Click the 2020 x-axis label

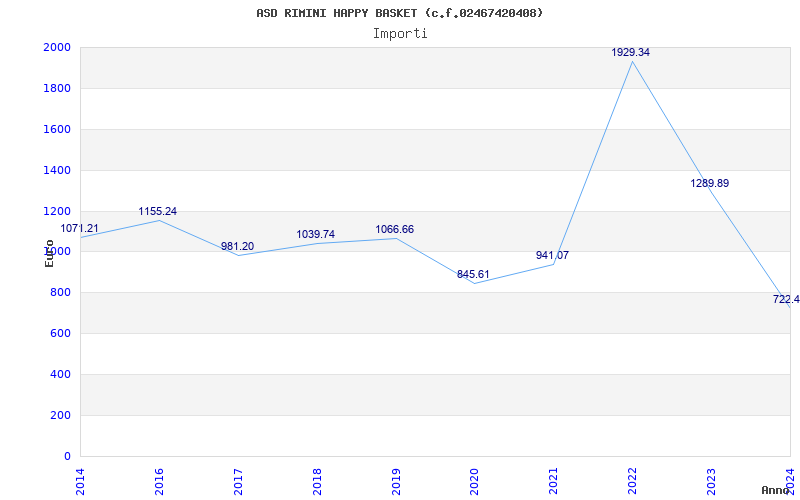pos(474,481)
